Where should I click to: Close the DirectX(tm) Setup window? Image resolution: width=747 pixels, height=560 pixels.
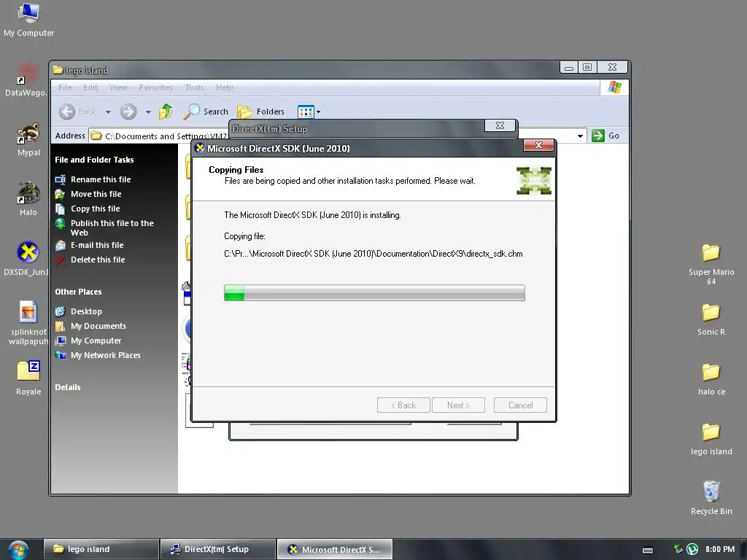pos(500,125)
